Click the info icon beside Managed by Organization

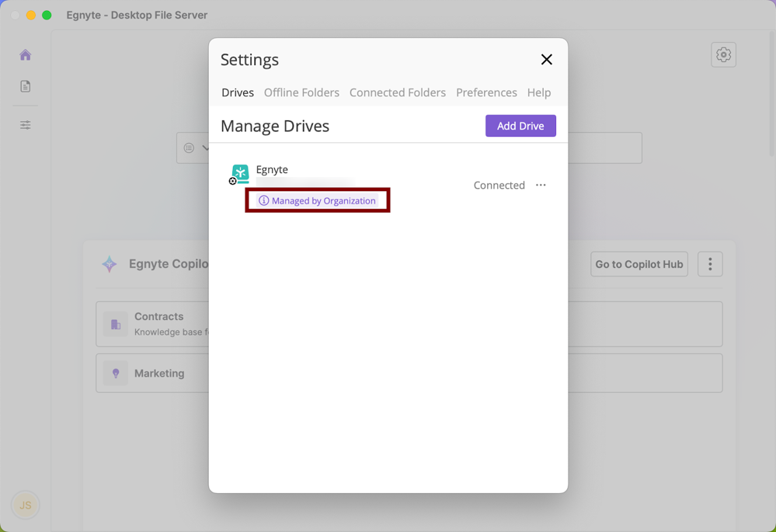(x=264, y=200)
